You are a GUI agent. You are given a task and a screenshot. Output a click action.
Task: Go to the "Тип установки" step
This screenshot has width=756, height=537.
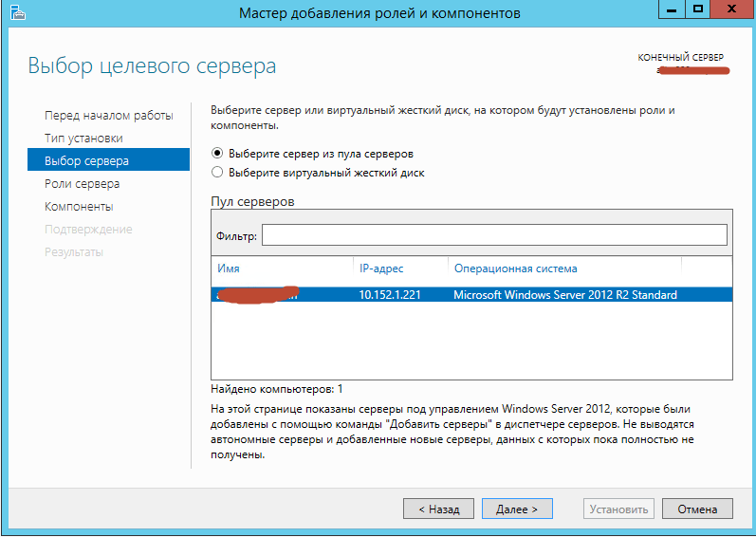click(x=83, y=139)
